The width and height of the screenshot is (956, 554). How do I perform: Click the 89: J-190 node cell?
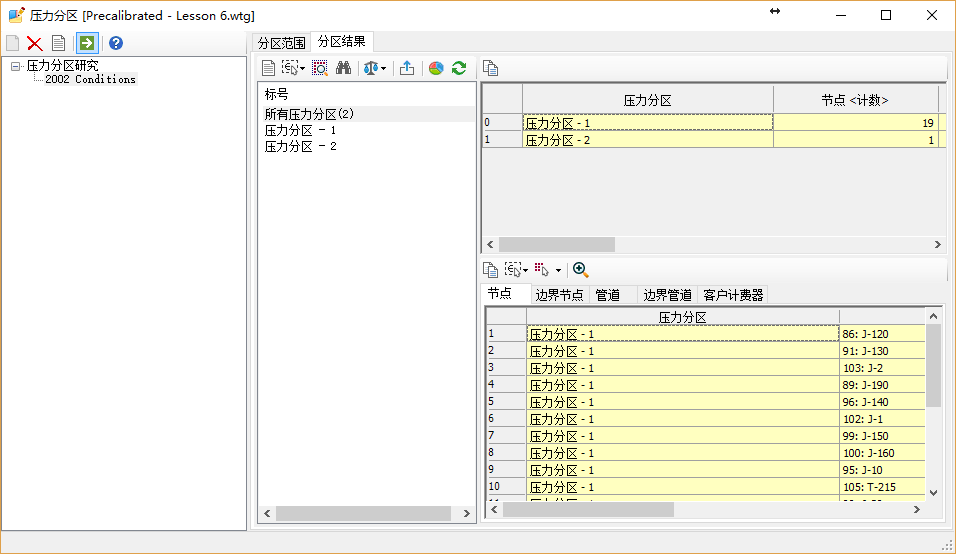point(882,385)
